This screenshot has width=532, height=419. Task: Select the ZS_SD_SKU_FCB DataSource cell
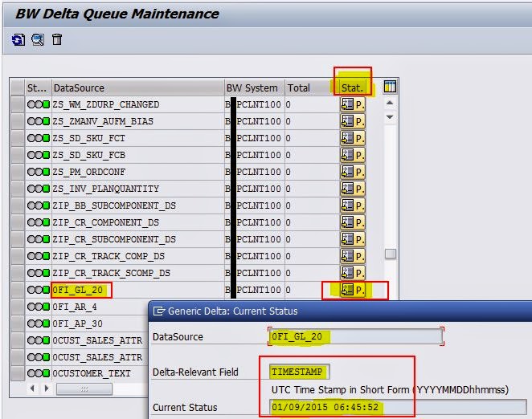pyautogui.click(x=137, y=155)
